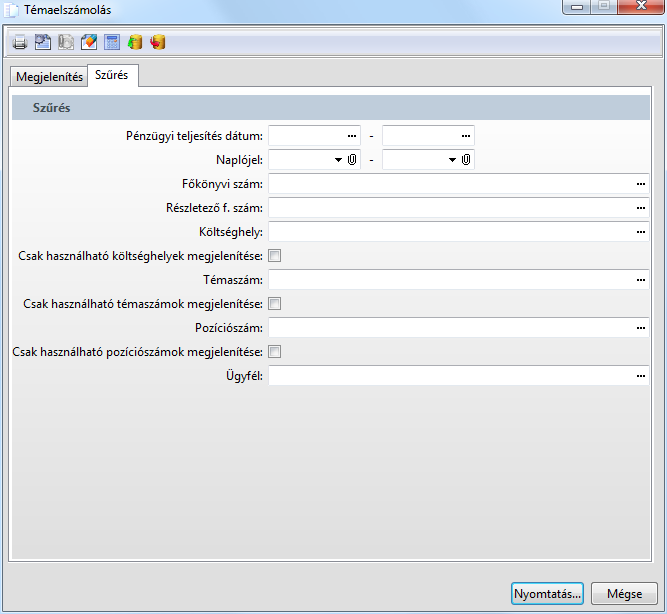Screen dimensions: 667x614
Task: Click the paperclip icon in second Naplójel field
Action: pos(466,160)
